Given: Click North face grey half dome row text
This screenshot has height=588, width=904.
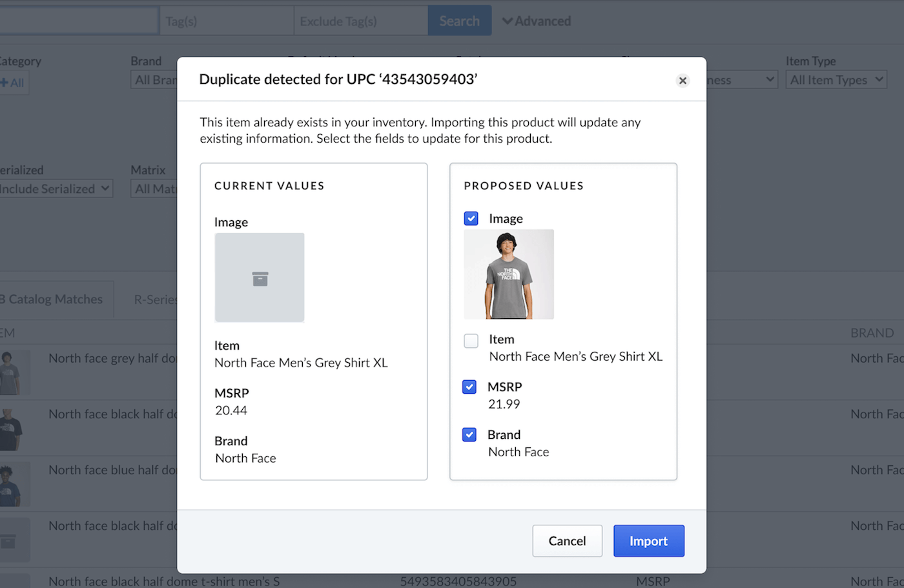Looking at the screenshot, I should [112, 358].
